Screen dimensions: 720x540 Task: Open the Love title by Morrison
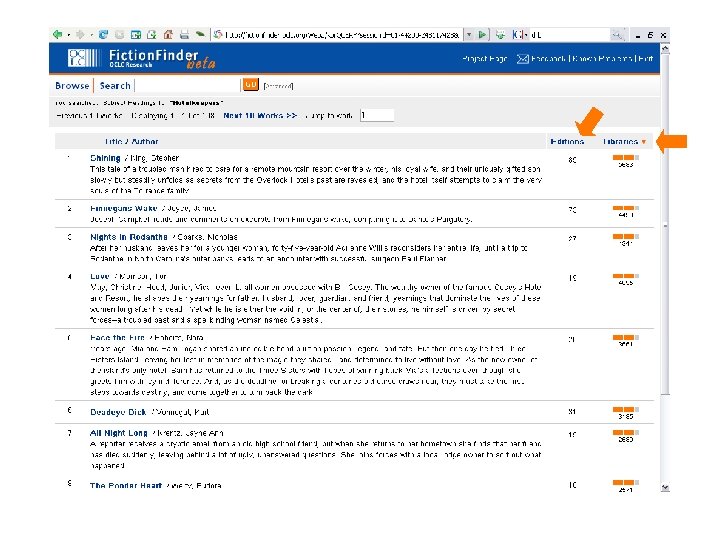(x=100, y=276)
